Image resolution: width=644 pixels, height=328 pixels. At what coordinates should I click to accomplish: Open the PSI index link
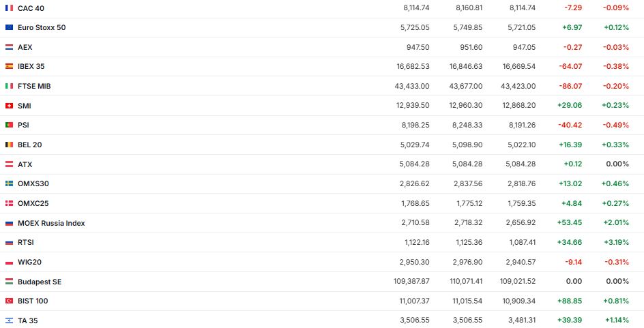tap(23, 125)
